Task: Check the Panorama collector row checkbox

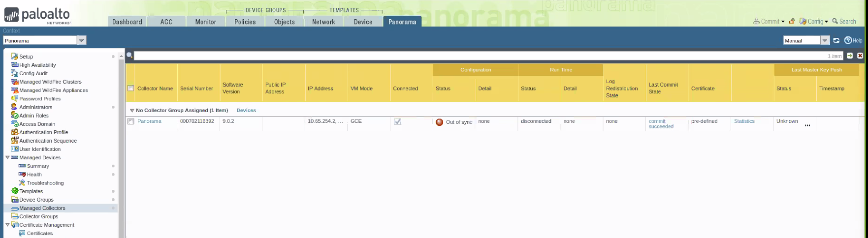Action: click(130, 121)
